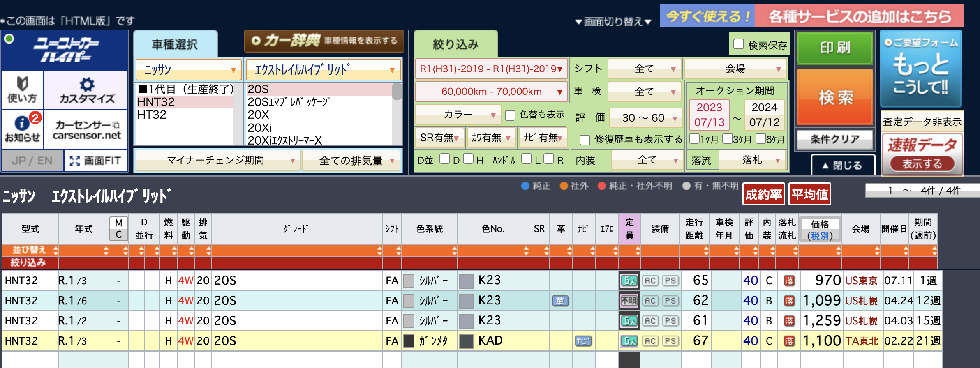Click the 革 leather badge in the 1,099 row
The width and height of the screenshot is (980, 368).
point(560,301)
